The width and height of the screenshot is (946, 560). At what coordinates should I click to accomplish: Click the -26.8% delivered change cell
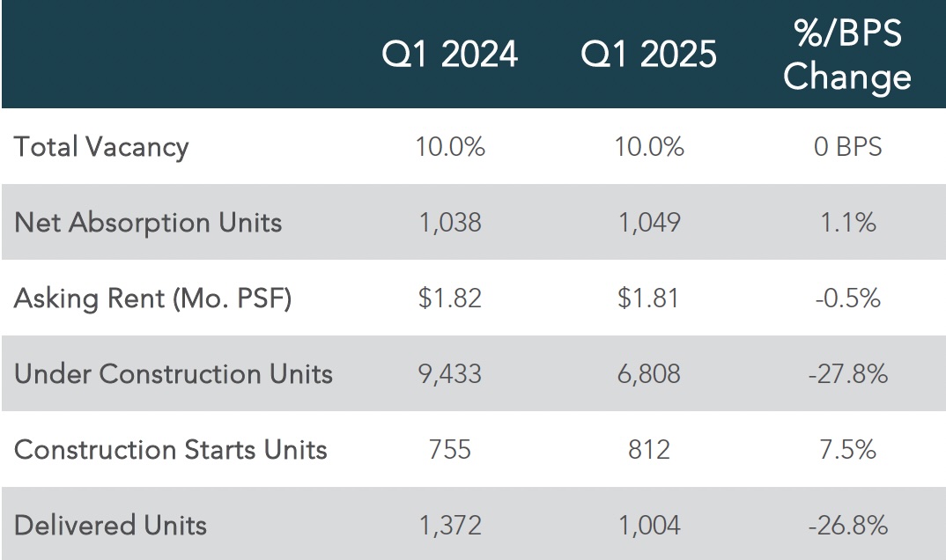click(x=848, y=526)
